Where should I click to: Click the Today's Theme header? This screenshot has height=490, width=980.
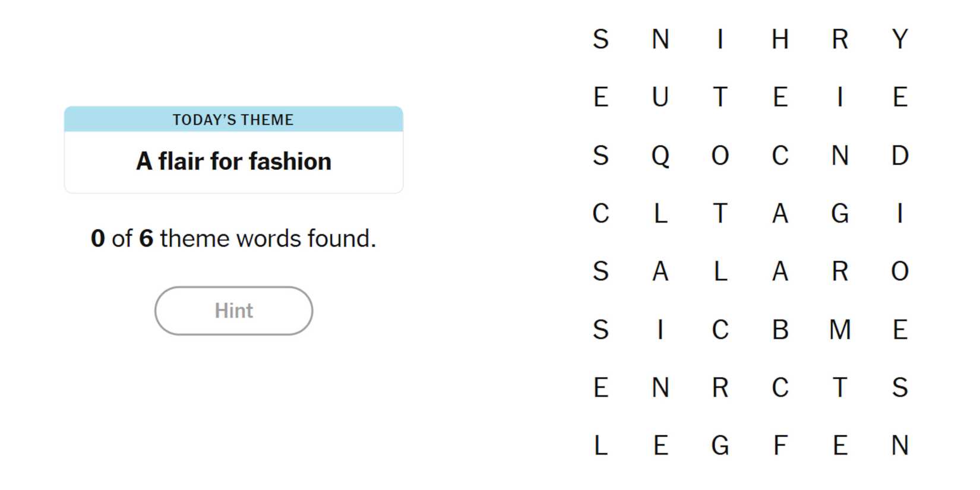coord(233,119)
